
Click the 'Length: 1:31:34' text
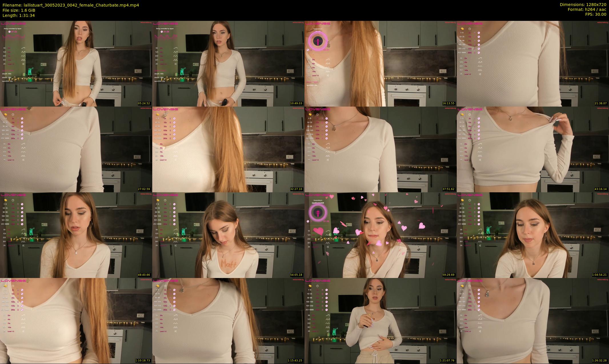click(x=19, y=15)
